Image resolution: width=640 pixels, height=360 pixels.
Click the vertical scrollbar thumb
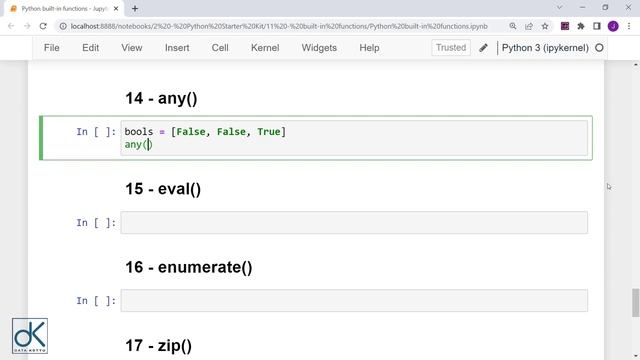click(636, 302)
